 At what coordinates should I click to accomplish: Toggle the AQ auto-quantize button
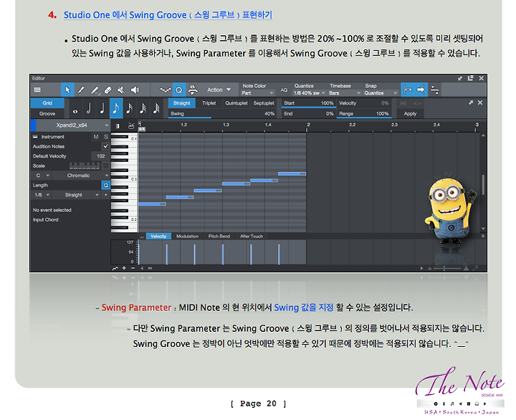point(284,90)
